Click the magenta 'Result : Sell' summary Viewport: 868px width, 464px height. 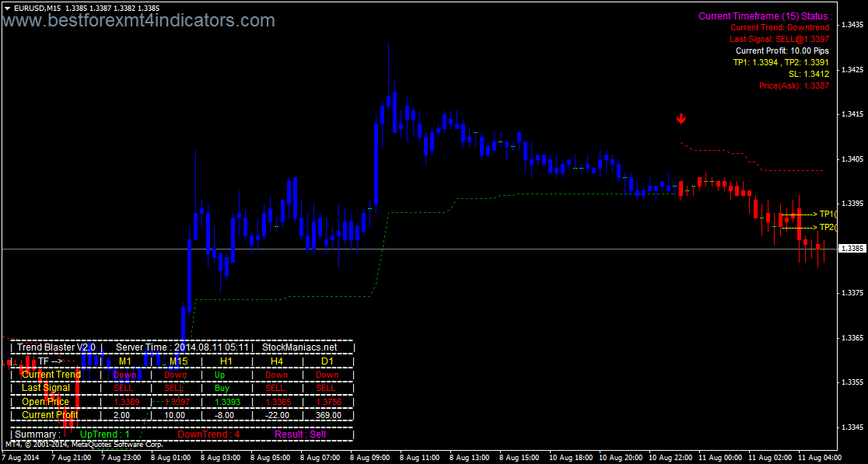300,434
